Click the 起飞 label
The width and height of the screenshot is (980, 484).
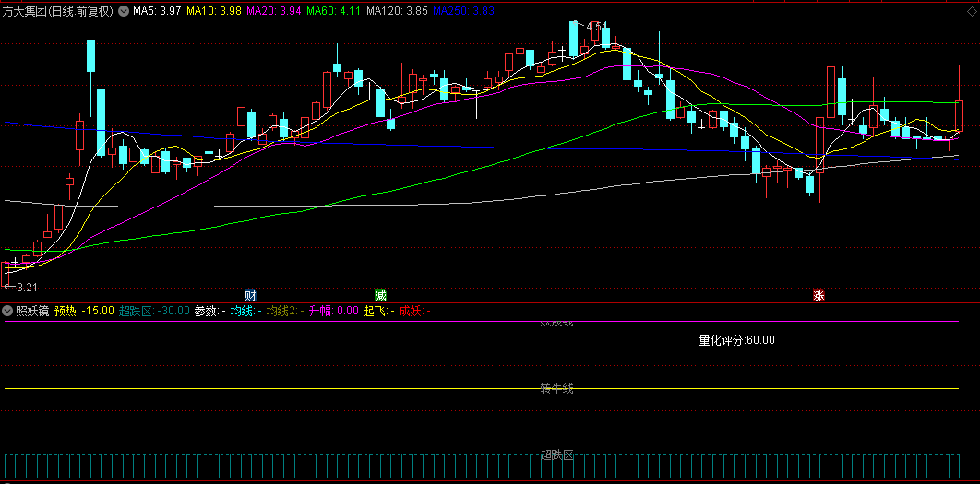click(378, 311)
